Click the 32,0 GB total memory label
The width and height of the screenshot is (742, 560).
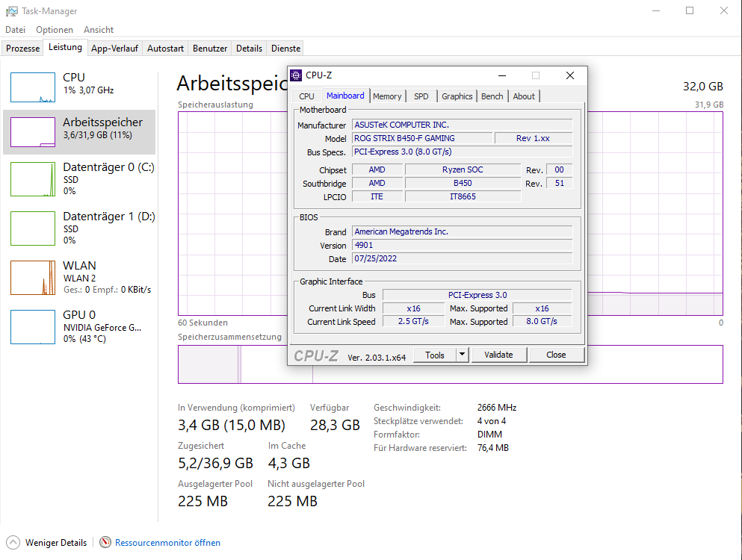(702, 87)
